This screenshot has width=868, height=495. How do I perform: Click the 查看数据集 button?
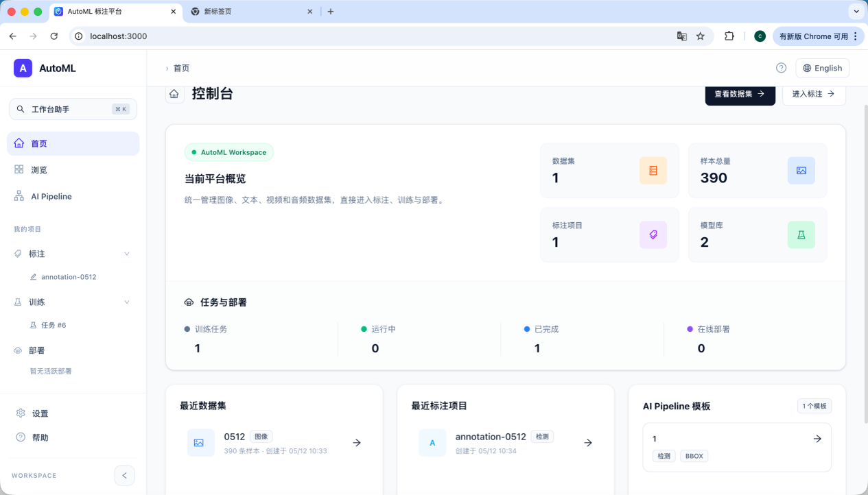click(x=740, y=94)
